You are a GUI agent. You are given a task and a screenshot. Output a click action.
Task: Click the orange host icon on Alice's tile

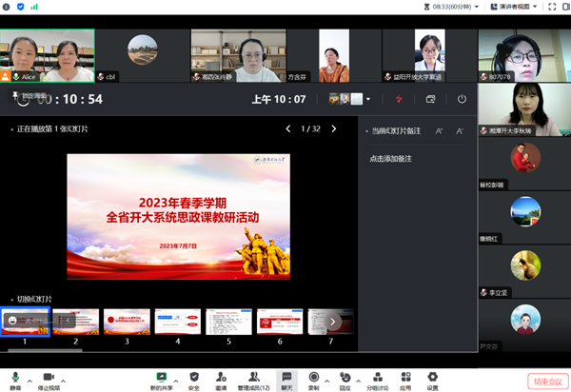click(x=6, y=77)
